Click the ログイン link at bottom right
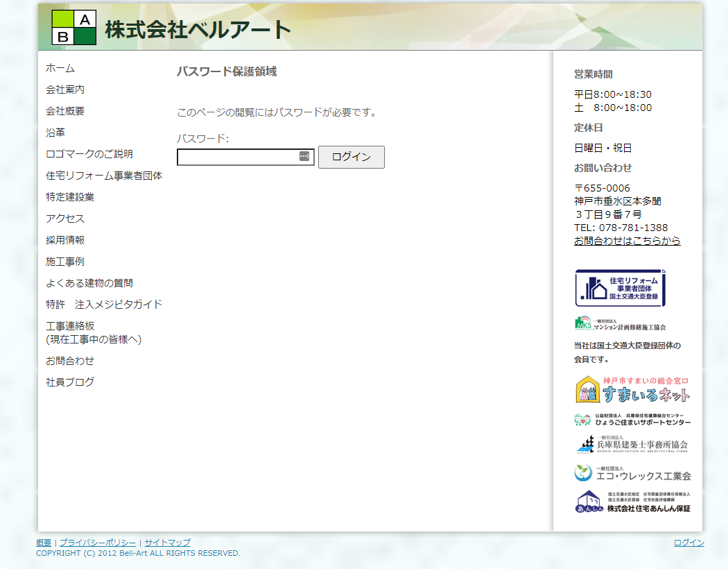Screen dimensions: 728x569 click(687, 543)
